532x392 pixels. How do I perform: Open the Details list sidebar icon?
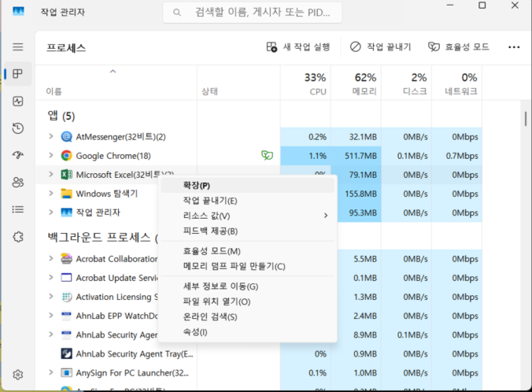click(x=18, y=209)
